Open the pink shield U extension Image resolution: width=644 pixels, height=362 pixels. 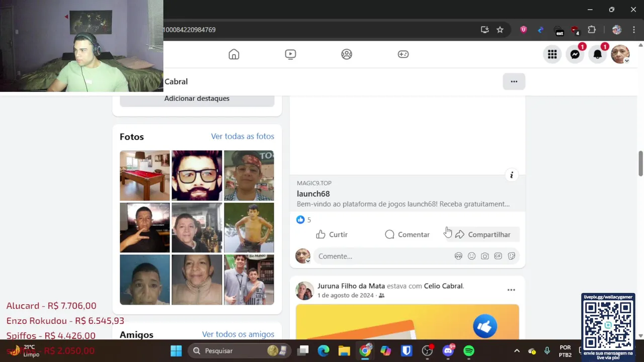(523, 30)
